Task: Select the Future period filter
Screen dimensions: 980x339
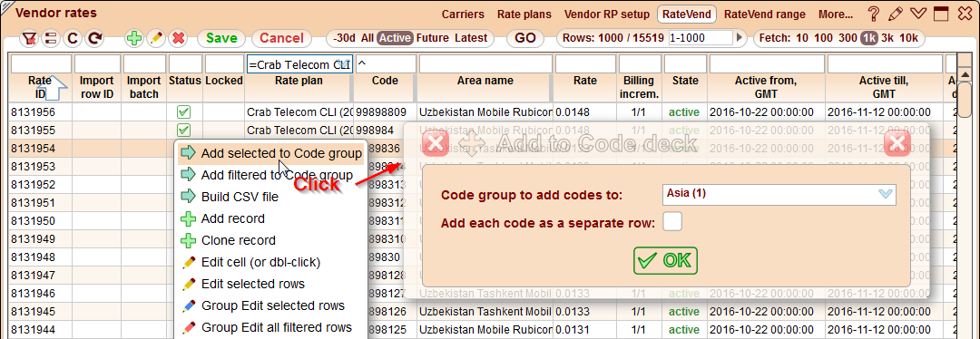Action: 433,38
